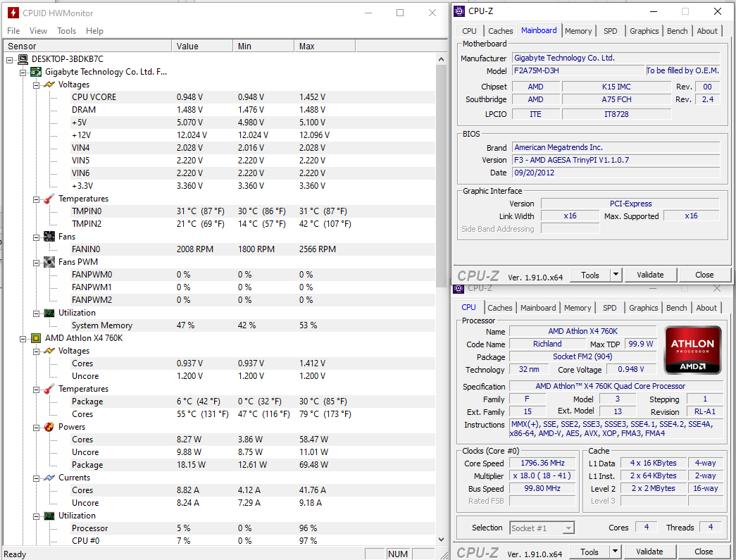Collapse the Powers group
736x560 pixels.
point(36,427)
